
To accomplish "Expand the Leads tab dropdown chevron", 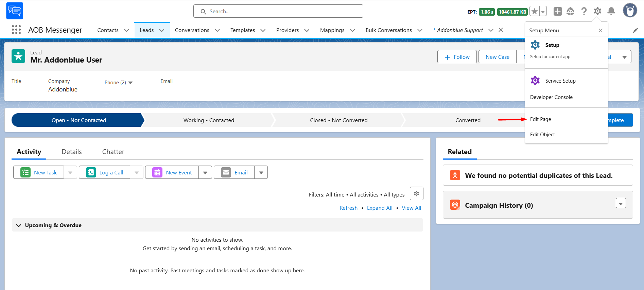I will coord(162,30).
